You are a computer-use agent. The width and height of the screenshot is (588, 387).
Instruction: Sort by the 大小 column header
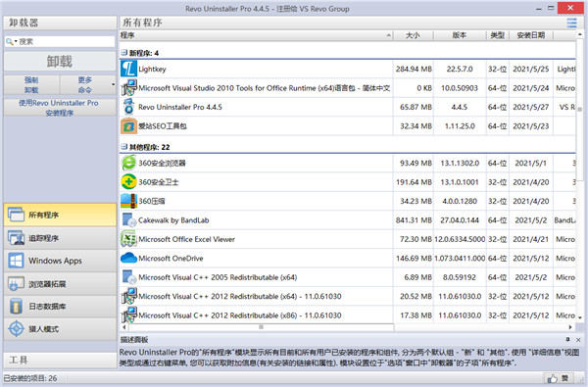tap(413, 35)
